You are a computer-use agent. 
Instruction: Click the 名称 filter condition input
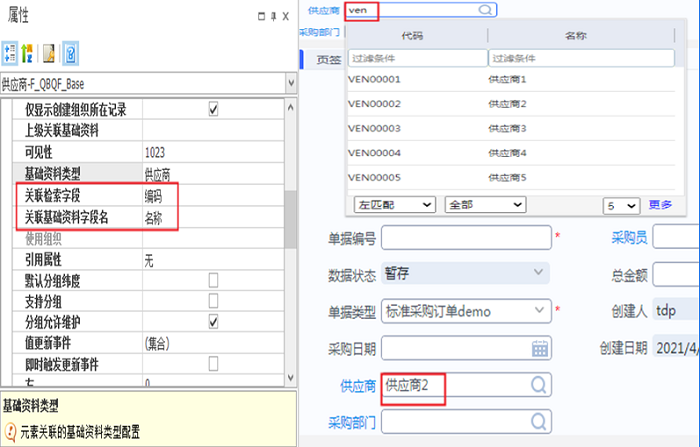581,58
